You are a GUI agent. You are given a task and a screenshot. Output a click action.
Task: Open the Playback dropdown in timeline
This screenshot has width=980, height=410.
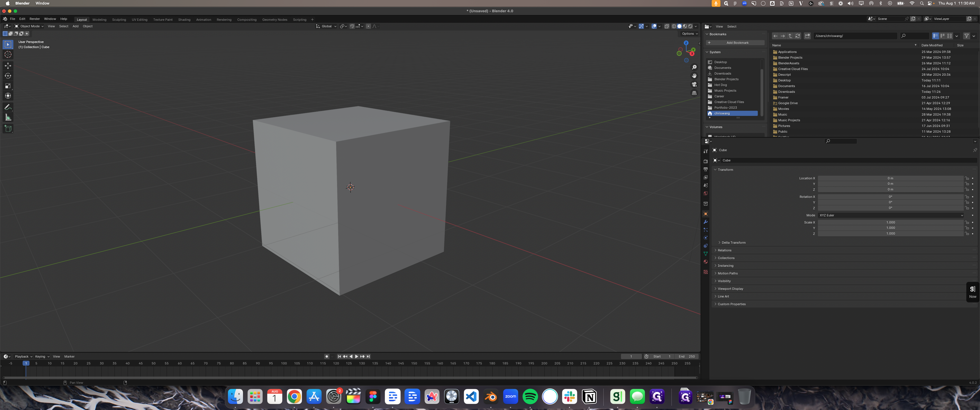(x=23, y=356)
